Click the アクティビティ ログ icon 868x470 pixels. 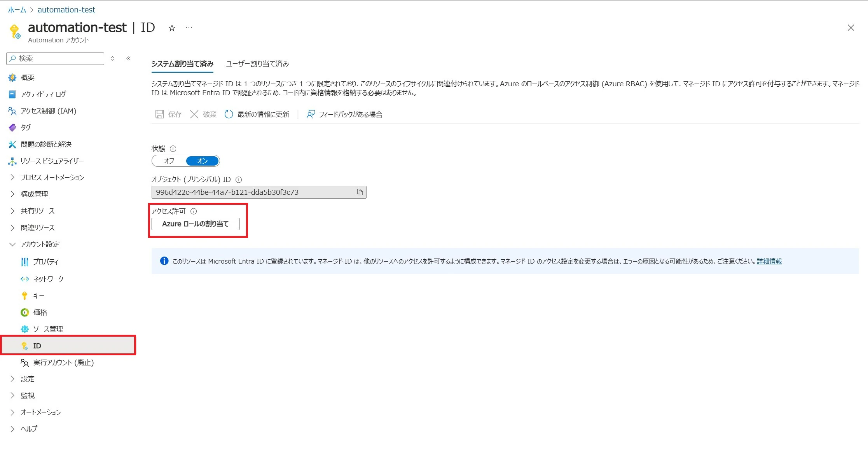(12, 94)
